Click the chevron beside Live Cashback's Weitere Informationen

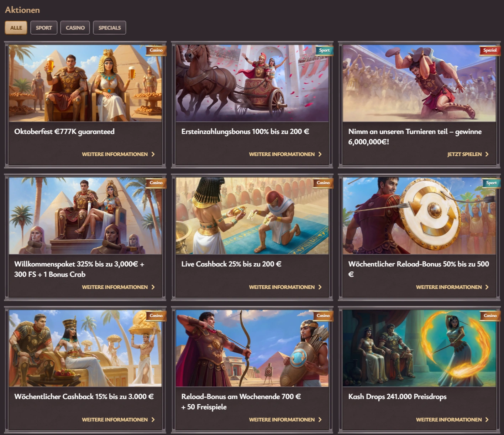pos(320,287)
